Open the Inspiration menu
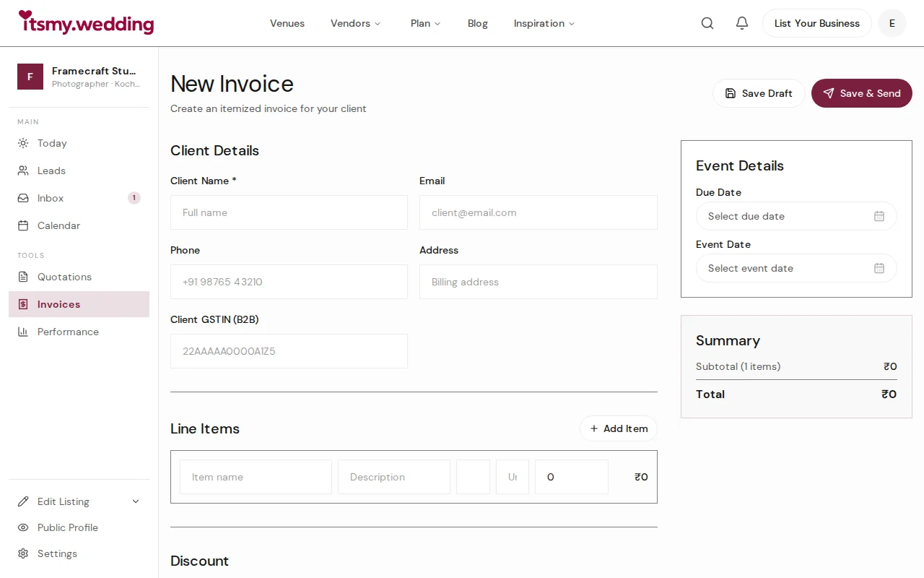 pos(544,23)
